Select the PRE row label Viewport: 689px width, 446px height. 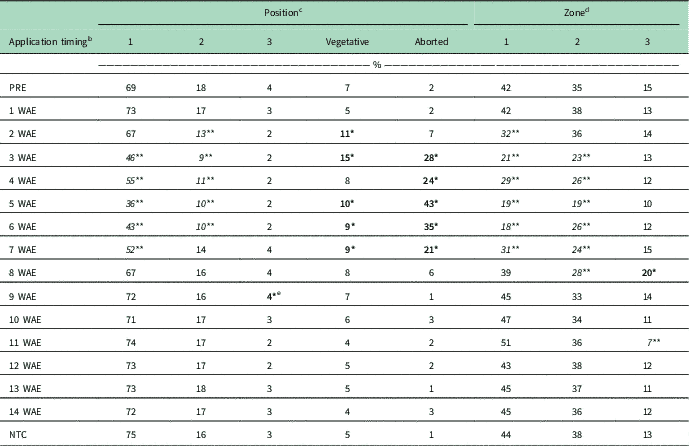[19, 91]
